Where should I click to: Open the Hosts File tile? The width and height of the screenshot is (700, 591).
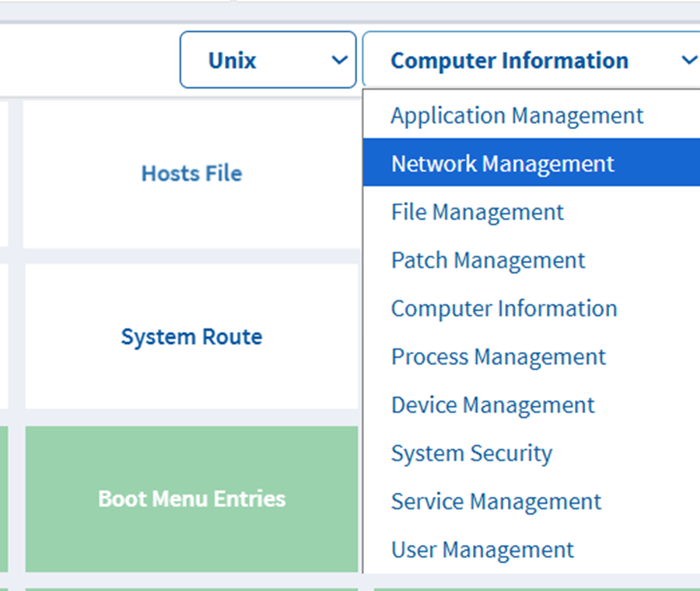click(x=191, y=173)
